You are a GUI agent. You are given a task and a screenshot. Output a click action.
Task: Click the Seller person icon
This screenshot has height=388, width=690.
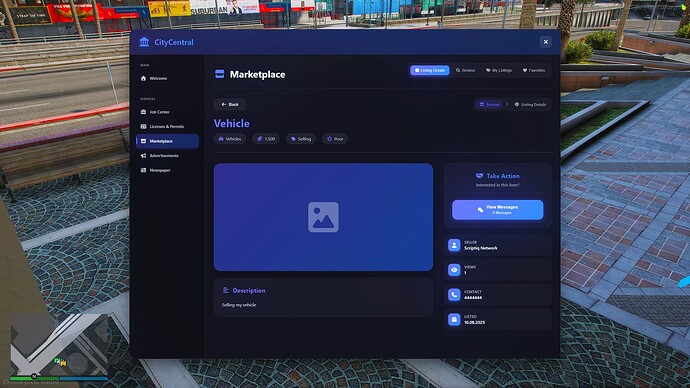(x=454, y=245)
